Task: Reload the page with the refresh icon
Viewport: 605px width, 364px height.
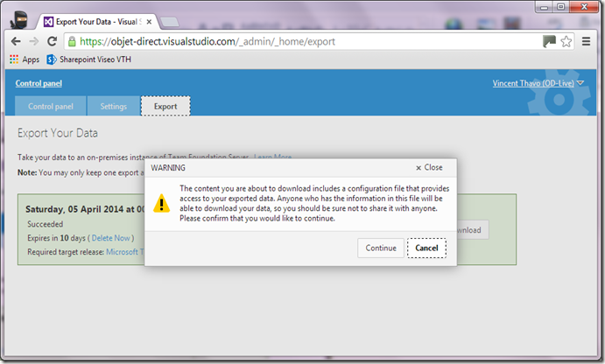Action: click(x=52, y=41)
